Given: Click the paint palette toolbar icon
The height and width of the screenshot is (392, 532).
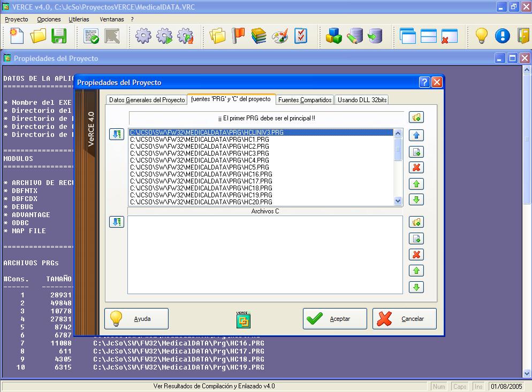Looking at the screenshot, I should pyautogui.click(x=280, y=36).
